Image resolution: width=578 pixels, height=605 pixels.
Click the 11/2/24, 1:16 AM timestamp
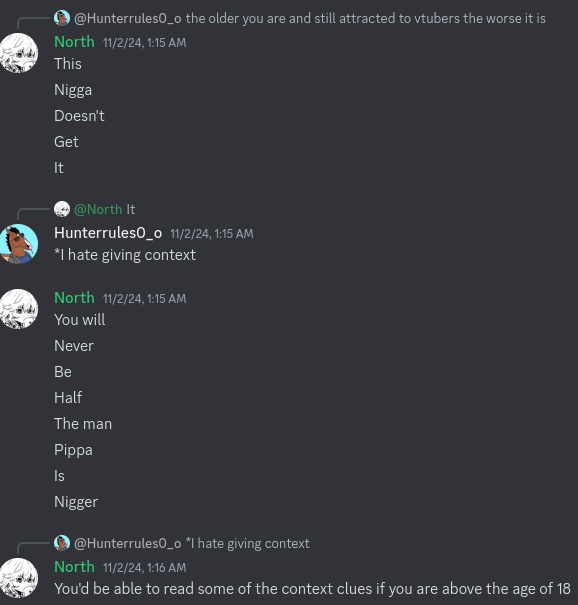145,568
